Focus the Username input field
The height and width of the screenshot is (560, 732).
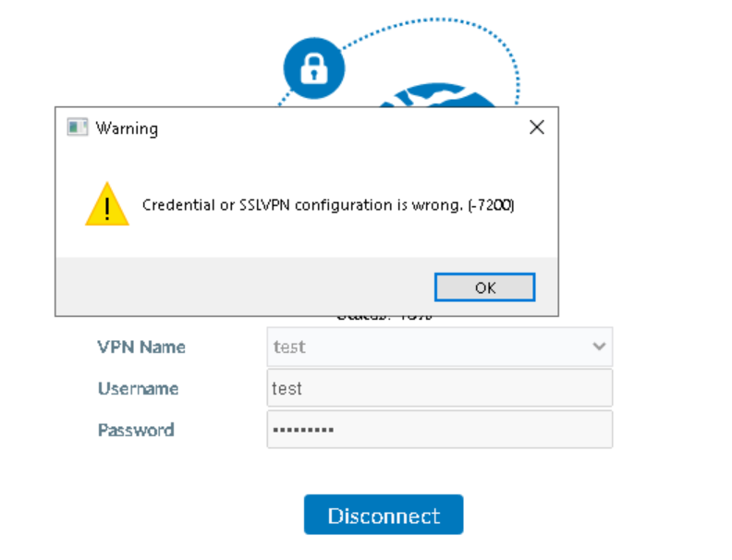pos(439,388)
